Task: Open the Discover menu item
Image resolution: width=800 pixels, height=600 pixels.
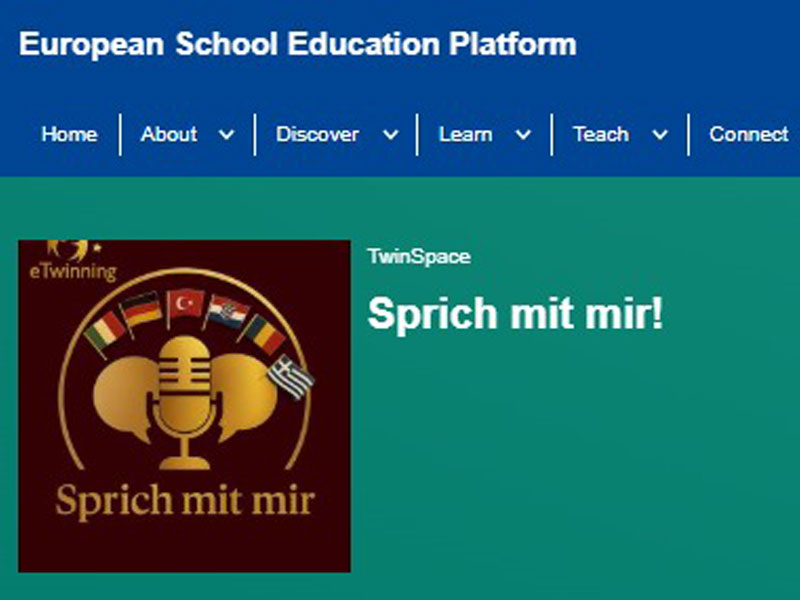Action: tap(317, 135)
